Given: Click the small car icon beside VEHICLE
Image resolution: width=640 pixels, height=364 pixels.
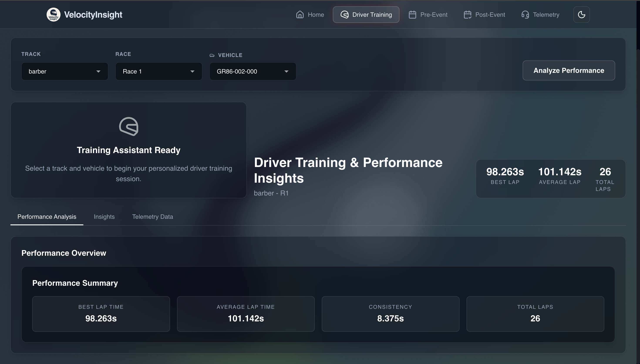Looking at the screenshot, I should (x=212, y=55).
